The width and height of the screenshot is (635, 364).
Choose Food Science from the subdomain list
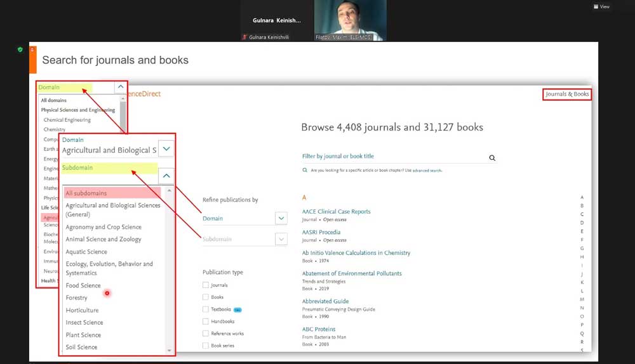[x=83, y=285]
